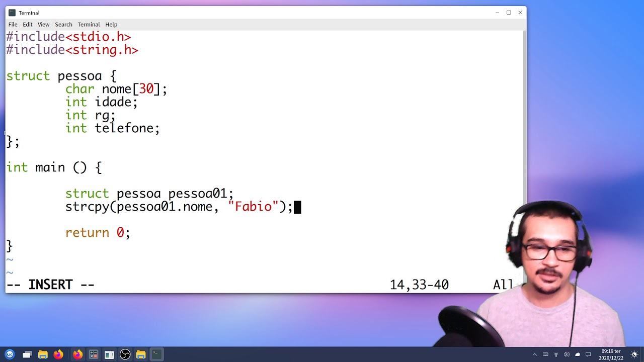Show hidden tray icons arrow
Image resolution: width=644 pixels, height=362 pixels.
[x=535, y=354]
